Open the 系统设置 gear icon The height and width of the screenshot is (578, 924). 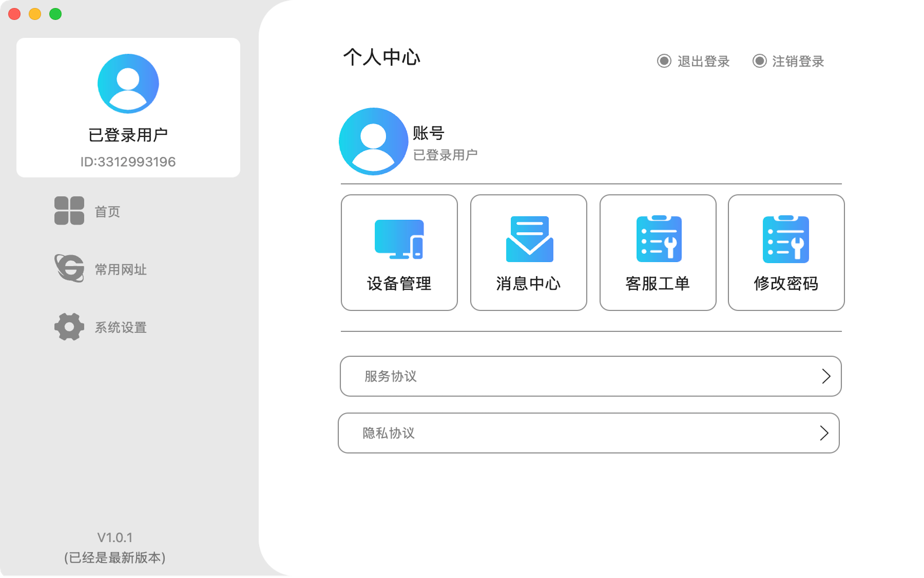pyautogui.click(x=69, y=327)
